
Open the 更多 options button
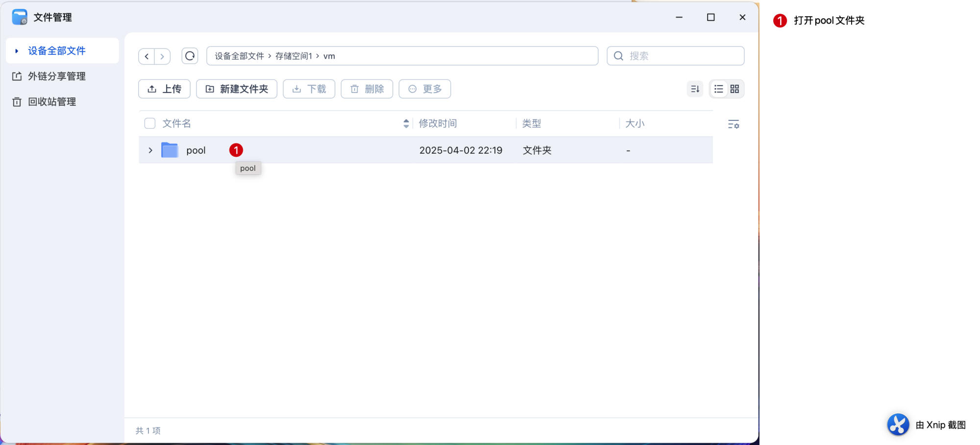point(424,89)
